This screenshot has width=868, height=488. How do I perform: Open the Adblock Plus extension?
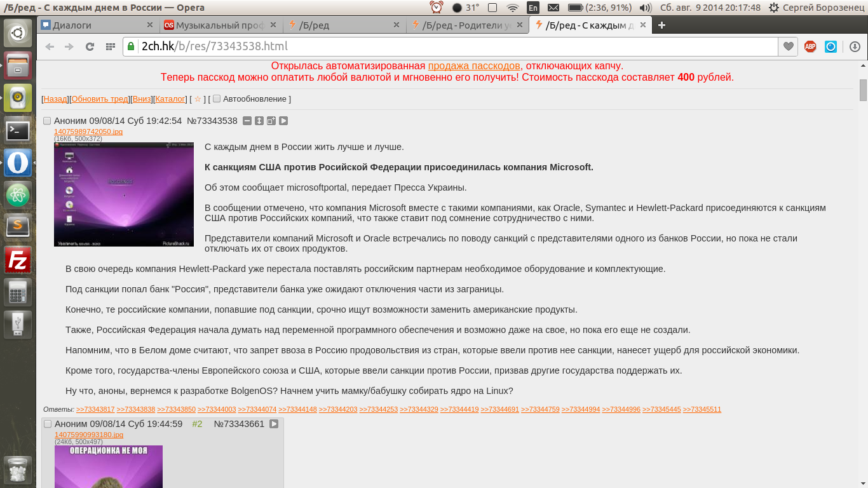810,46
